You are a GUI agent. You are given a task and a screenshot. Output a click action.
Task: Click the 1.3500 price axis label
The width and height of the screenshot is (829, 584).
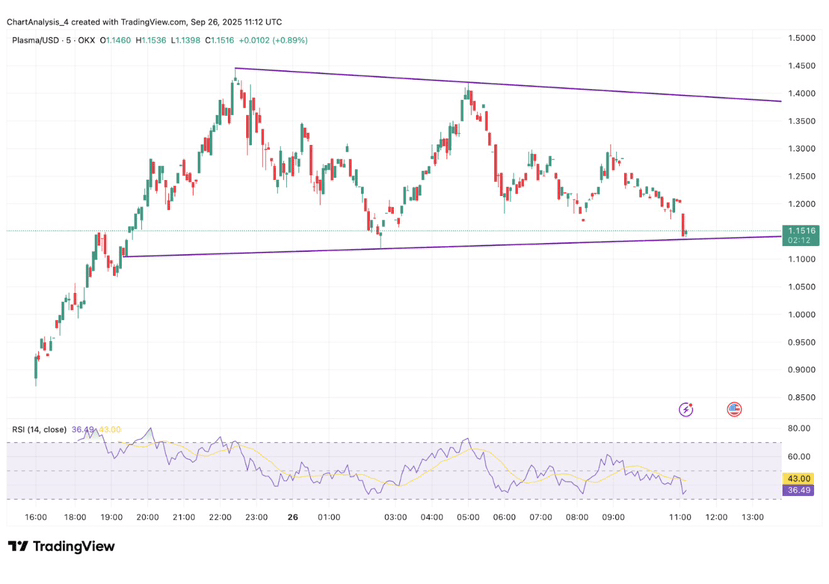click(x=801, y=121)
